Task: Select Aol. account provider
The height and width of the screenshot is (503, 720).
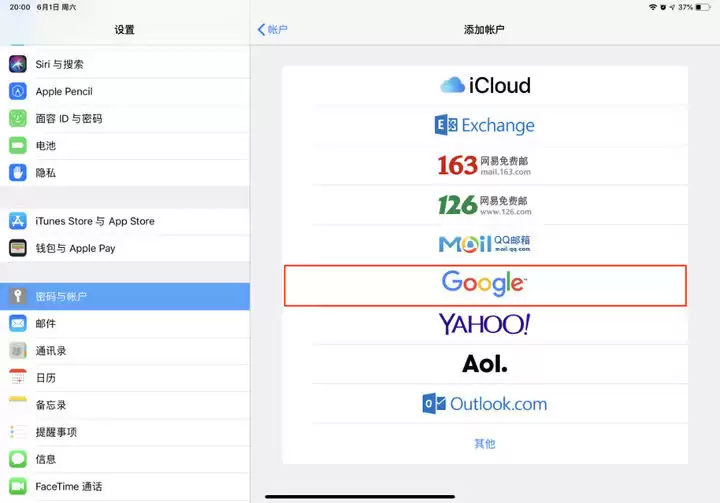Action: pyautogui.click(x=485, y=364)
